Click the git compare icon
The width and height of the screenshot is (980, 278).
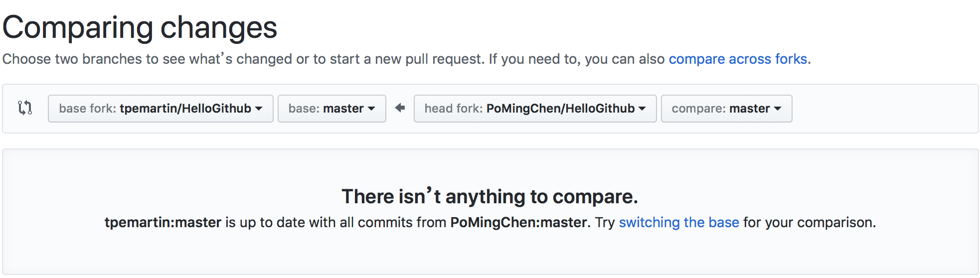[x=25, y=108]
